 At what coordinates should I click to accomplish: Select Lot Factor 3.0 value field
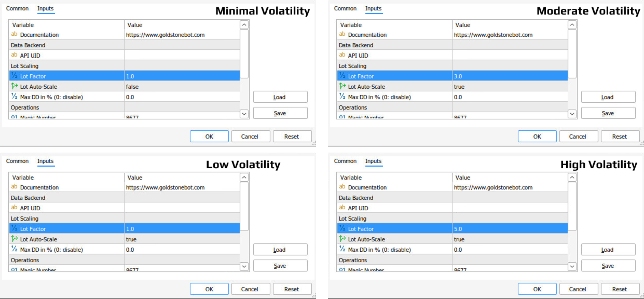pos(510,76)
